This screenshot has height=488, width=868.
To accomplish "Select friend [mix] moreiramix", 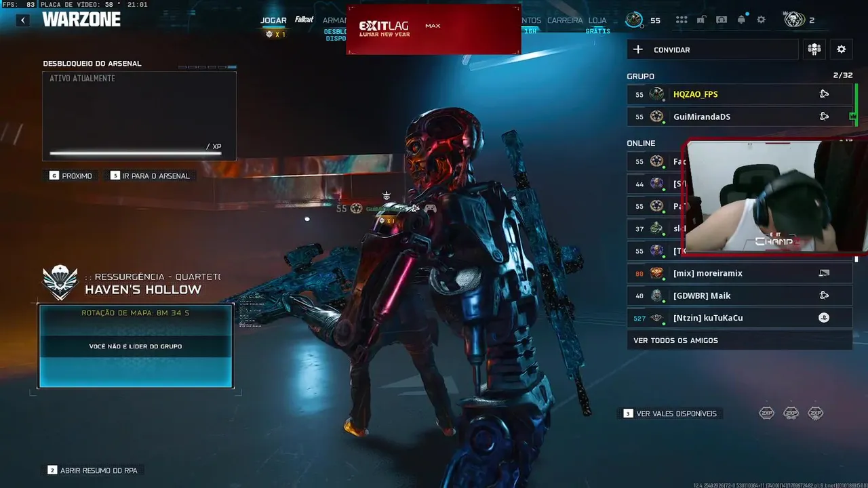I will [740, 273].
